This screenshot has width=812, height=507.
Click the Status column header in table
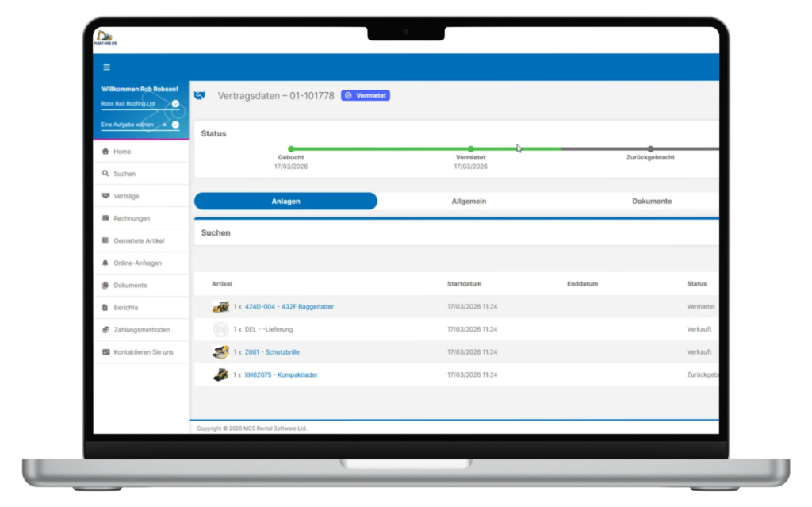click(696, 284)
